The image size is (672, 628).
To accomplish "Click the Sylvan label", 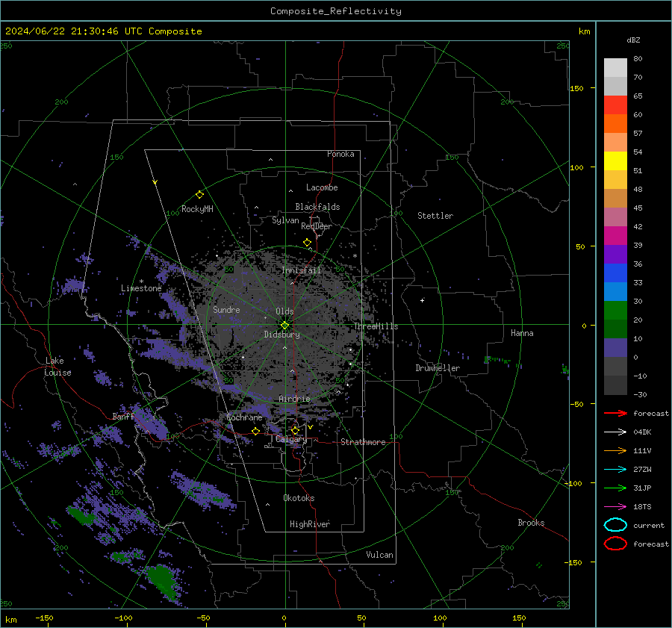I will pos(285,220).
